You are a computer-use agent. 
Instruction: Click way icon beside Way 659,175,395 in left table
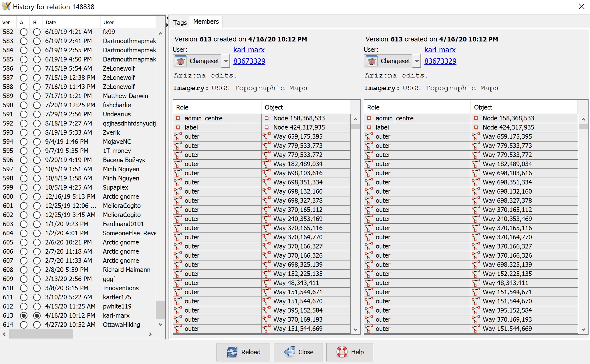pyautogui.click(x=267, y=136)
